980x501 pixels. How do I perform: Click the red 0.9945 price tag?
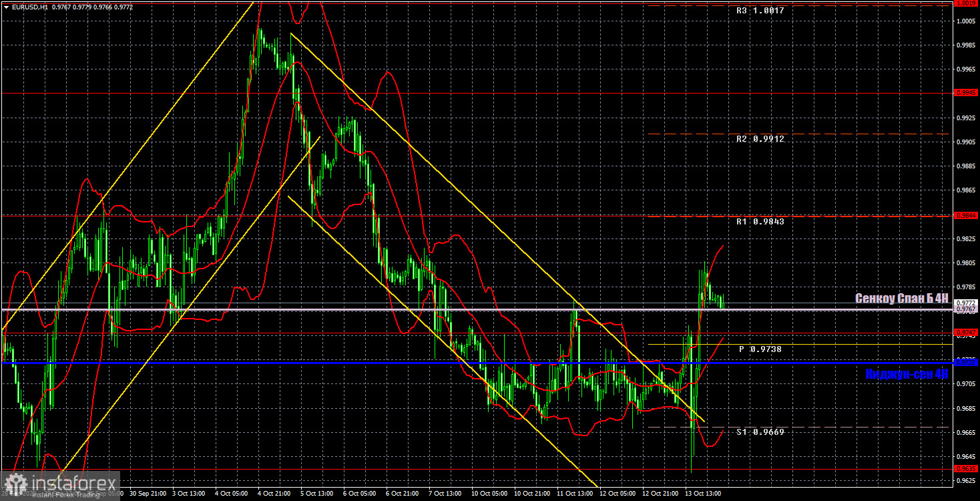967,93
